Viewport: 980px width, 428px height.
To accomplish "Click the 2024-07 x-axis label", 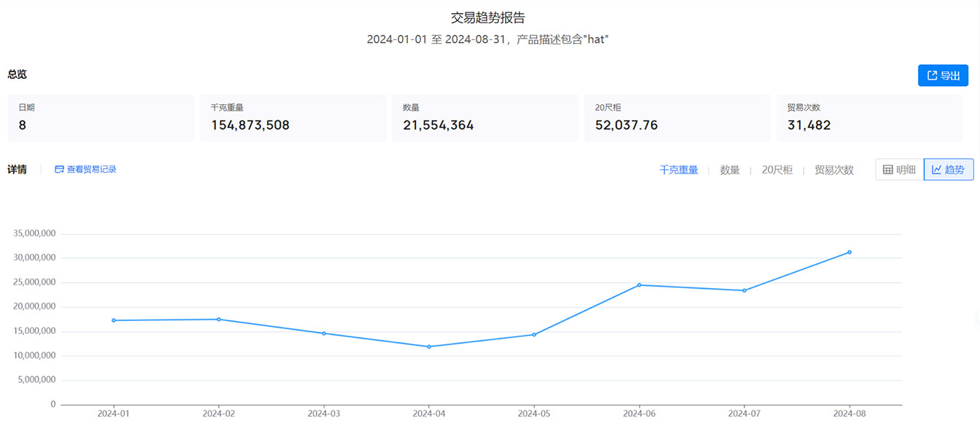I will [x=744, y=414].
